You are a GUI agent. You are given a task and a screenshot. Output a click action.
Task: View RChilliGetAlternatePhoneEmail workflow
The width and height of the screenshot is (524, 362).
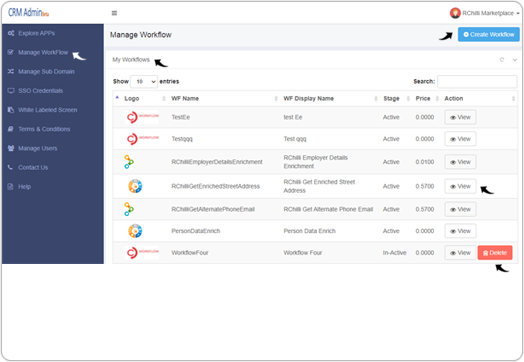coord(460,210)
